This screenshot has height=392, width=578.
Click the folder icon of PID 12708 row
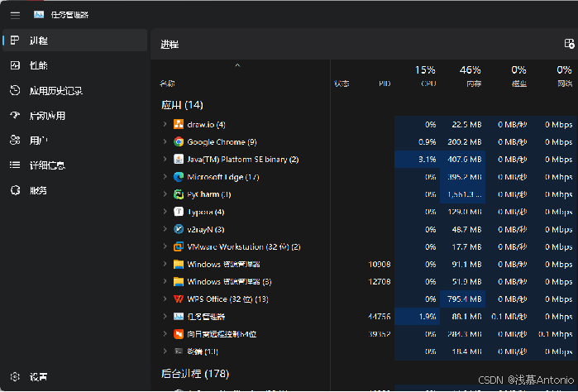[x=179, y=282]
